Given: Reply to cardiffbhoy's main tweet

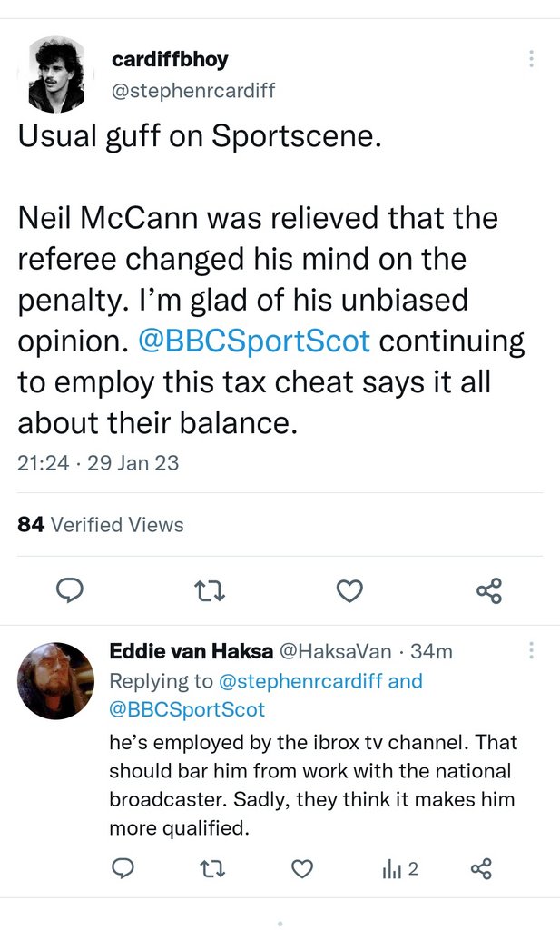Looking at the screenshot, I should [70, 592].
